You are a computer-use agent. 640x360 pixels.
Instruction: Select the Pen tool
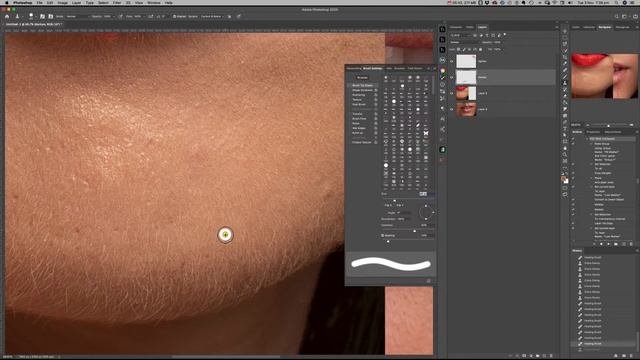click(565, 122)
